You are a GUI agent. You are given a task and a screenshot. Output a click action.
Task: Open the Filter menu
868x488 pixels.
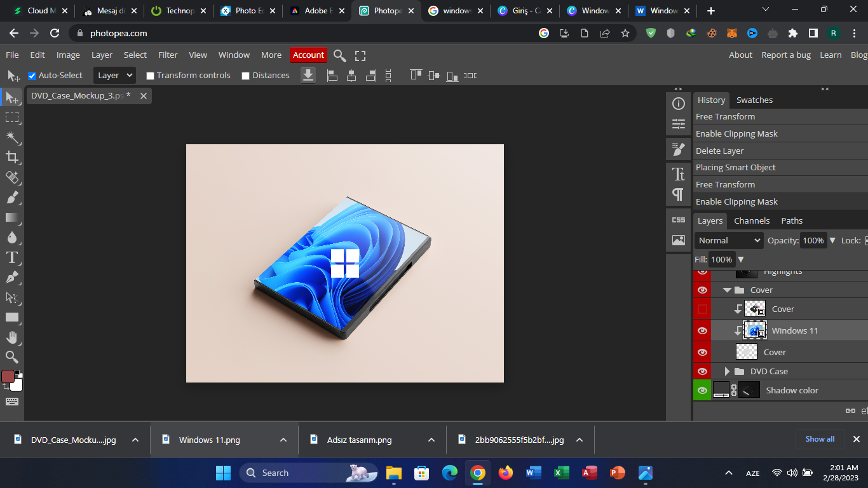click(x=168, y=55)
